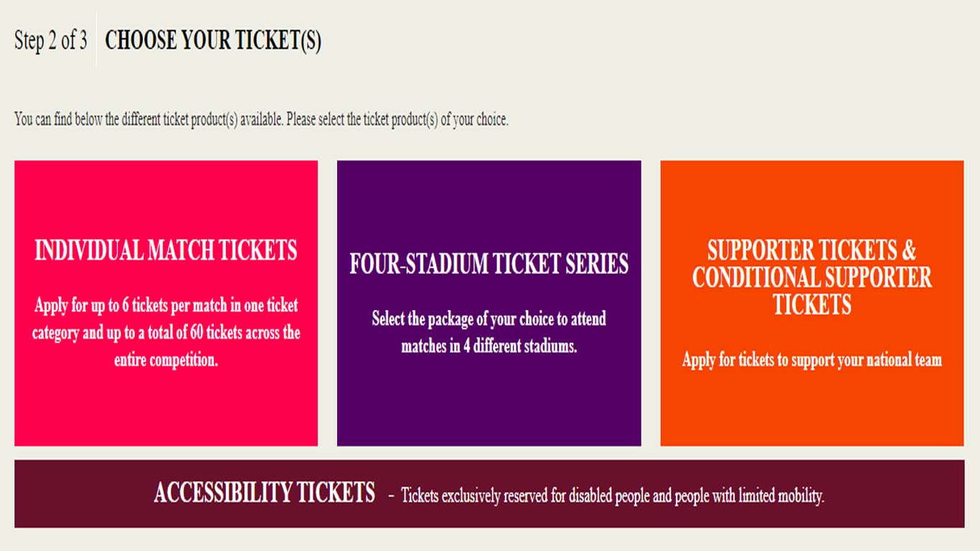This screenshot has width=980, height=551.
Task: Click the 'Step 2 of 3' indicator
Action: (50, 40)
